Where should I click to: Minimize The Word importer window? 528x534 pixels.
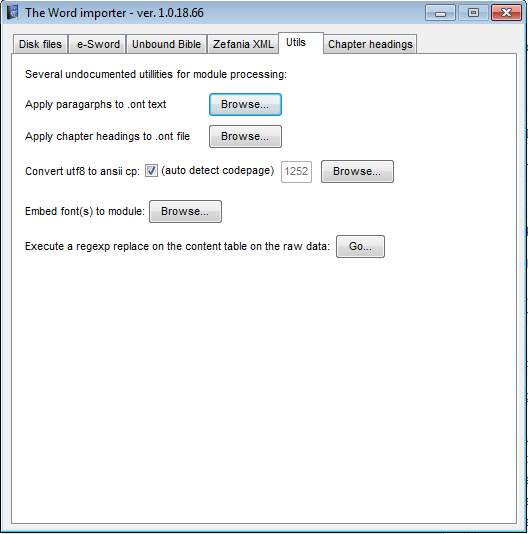[440, 13]
